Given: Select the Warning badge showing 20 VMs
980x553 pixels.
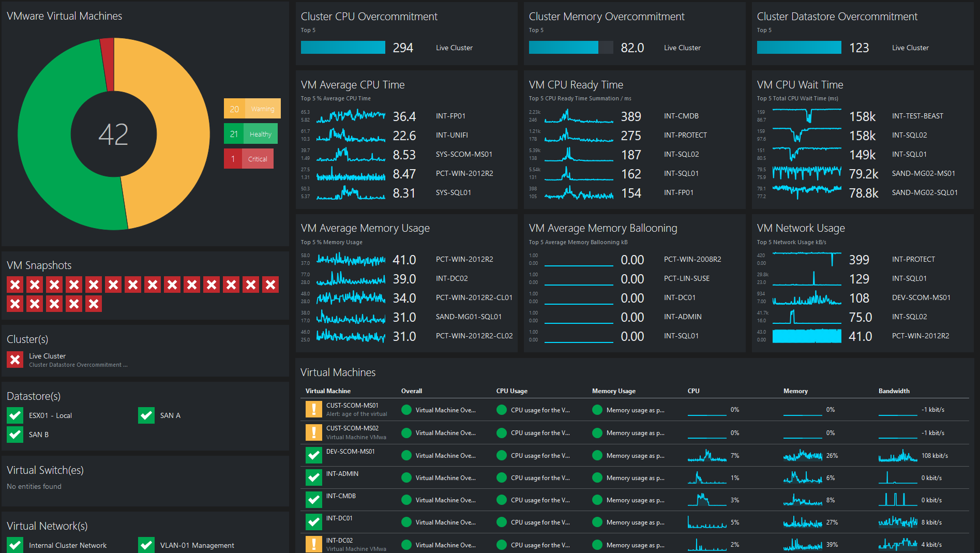Looking at the screenshot, I should (252, 108).
